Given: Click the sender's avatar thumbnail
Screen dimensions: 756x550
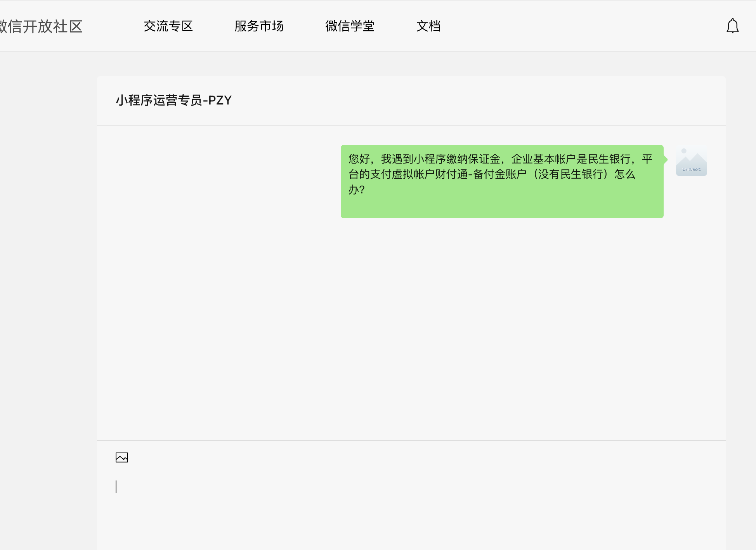Looking at the screenshot, I should point(691,161).
